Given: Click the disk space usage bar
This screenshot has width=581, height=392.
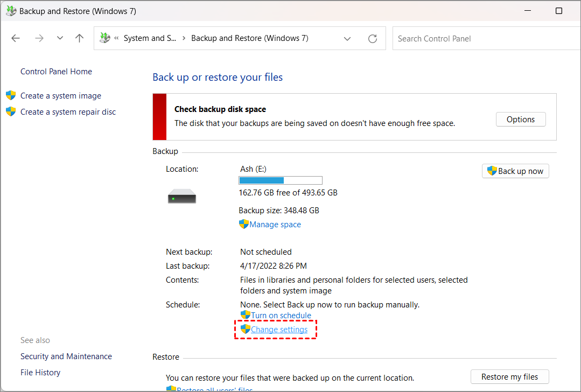Looking at the screenshot, I should (280, 180).
